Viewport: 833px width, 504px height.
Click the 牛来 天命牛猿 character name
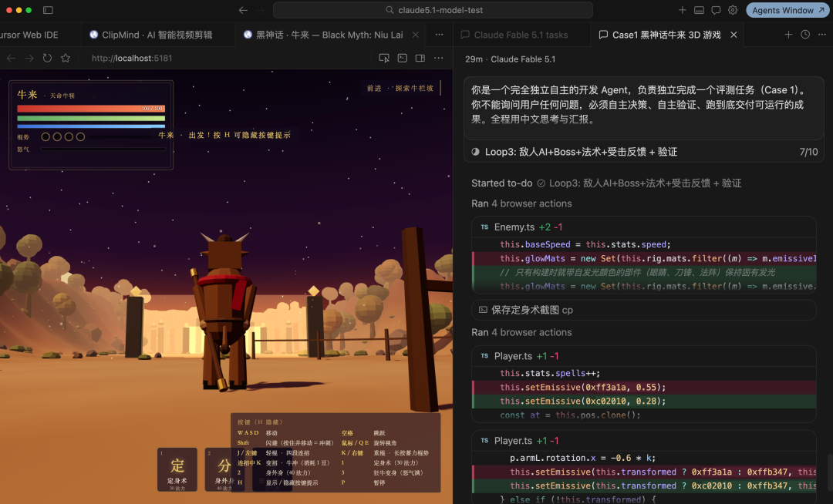46,95
